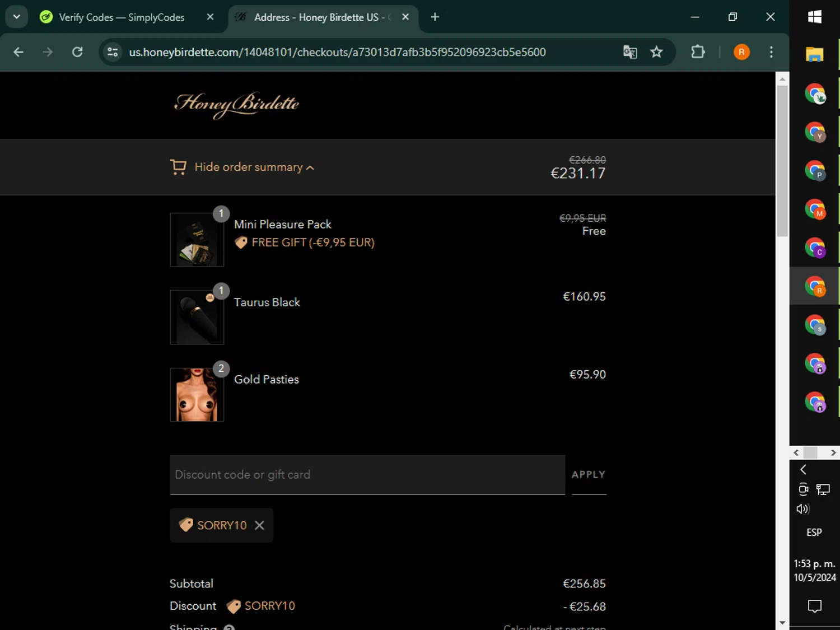Open the browser extensions puzzle icon
The image size is (840, 630).
tap(698, 52)
